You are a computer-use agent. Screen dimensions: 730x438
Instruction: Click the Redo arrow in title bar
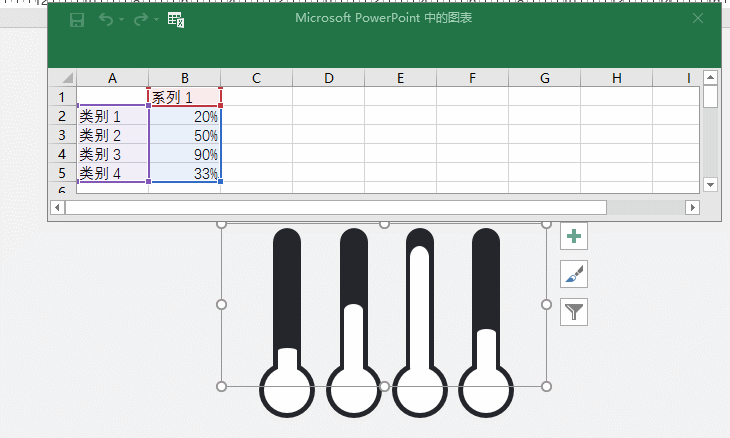141,20
